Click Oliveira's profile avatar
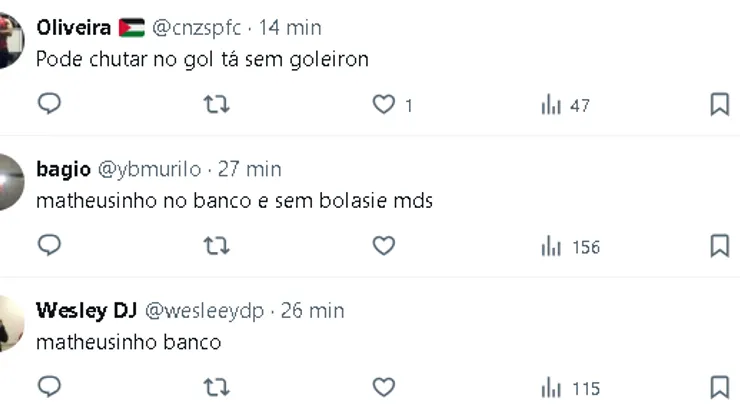This screenshot has width=740, height=416. coord(10,40)
